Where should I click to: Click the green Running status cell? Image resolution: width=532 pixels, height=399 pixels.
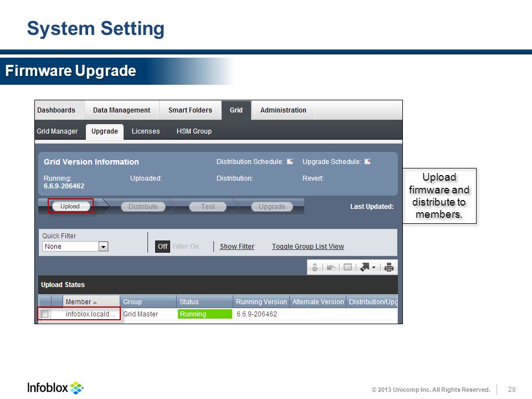[x=205, y=314]
